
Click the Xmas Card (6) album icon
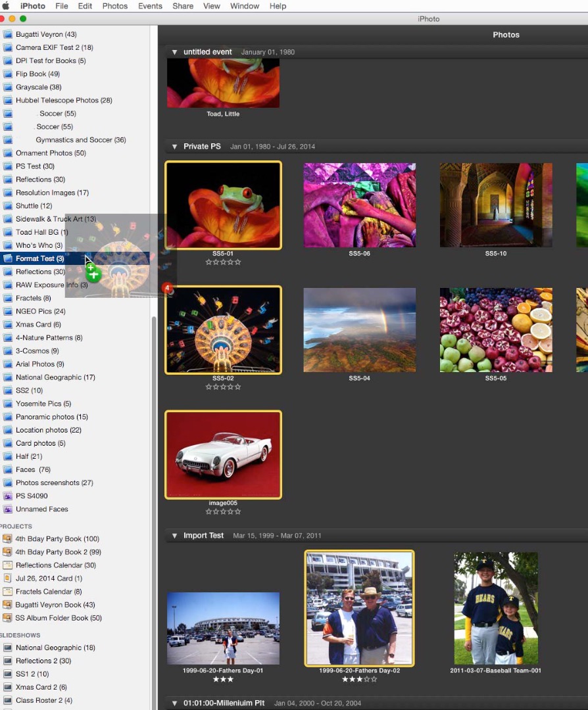[8, 324]
